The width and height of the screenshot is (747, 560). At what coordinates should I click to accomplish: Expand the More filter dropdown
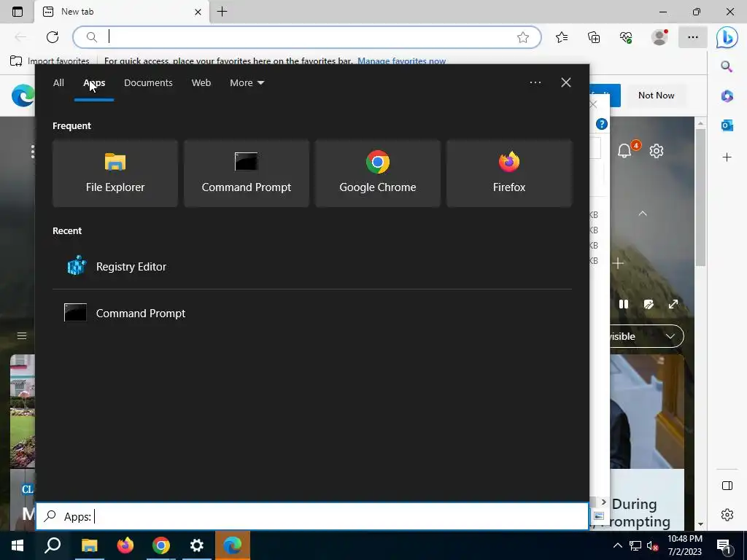(247, 83)
